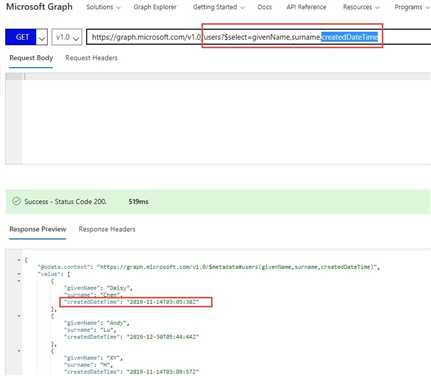Switch to the Request Body tab

click(31, 58)
